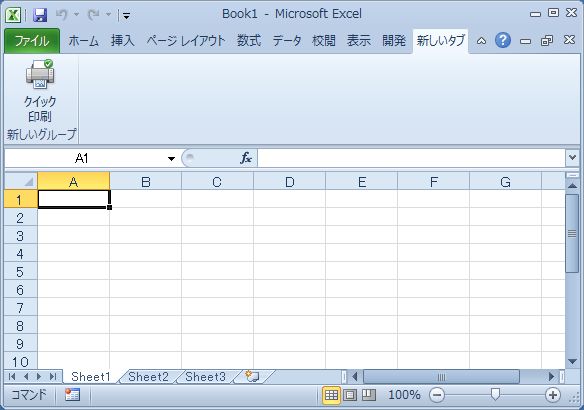Viewport: 584px width, 410px height.
Task: Click the horizontal scrollbar left arrow
Action: (x=354, y=376)
